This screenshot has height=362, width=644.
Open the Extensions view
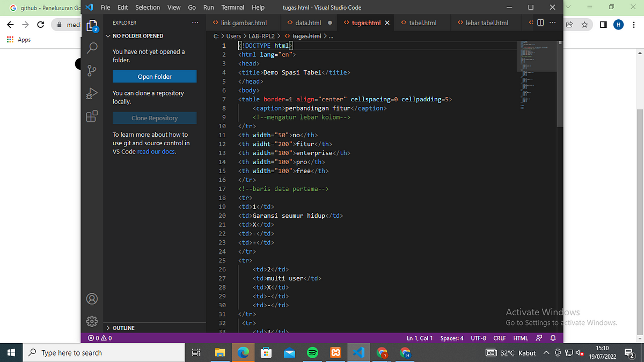point(92,116)
